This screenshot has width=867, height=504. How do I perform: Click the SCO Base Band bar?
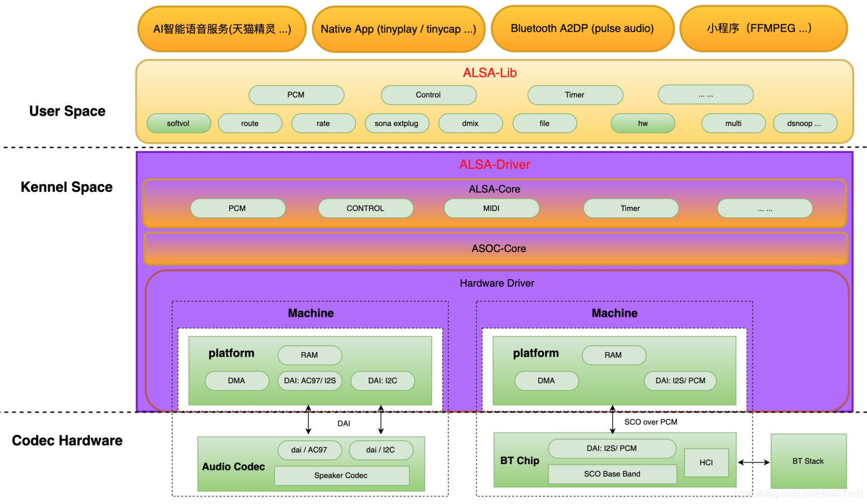click(x=612, y=474)
